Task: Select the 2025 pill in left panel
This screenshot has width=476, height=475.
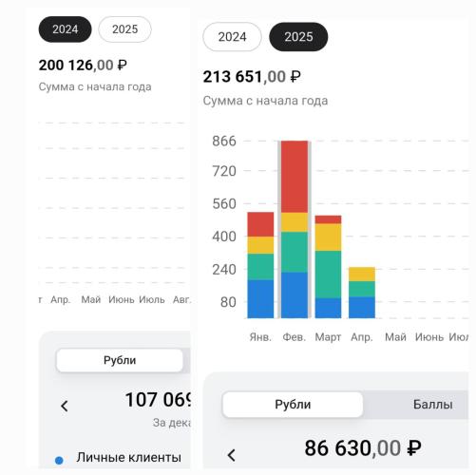Action: [x=124, y=29]
